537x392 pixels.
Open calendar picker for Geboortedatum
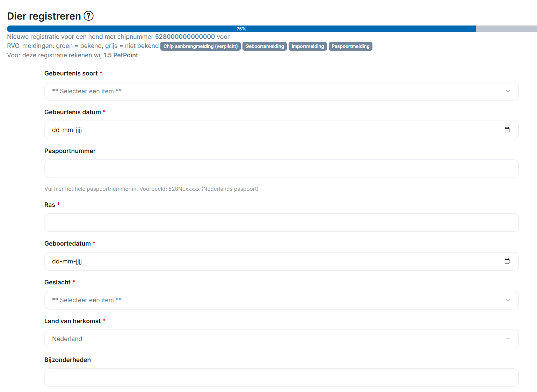pos(507,261)
